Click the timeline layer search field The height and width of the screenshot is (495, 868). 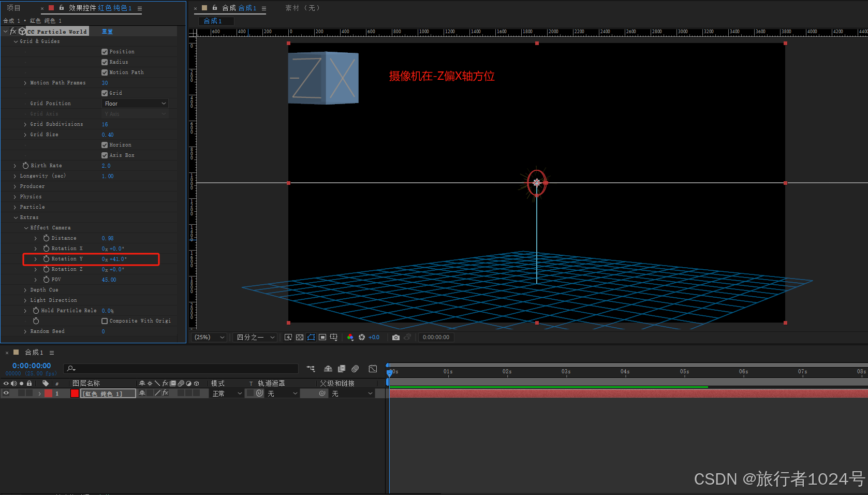[181, 369]
